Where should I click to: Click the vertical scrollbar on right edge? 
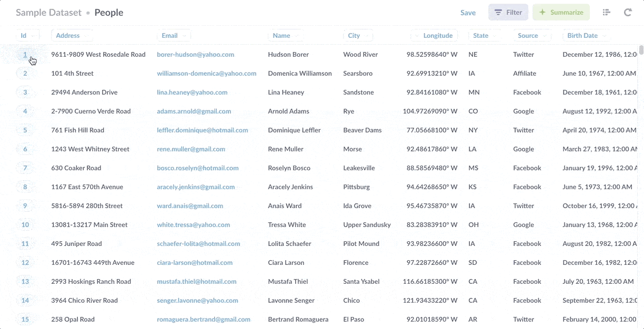[641, 50]
